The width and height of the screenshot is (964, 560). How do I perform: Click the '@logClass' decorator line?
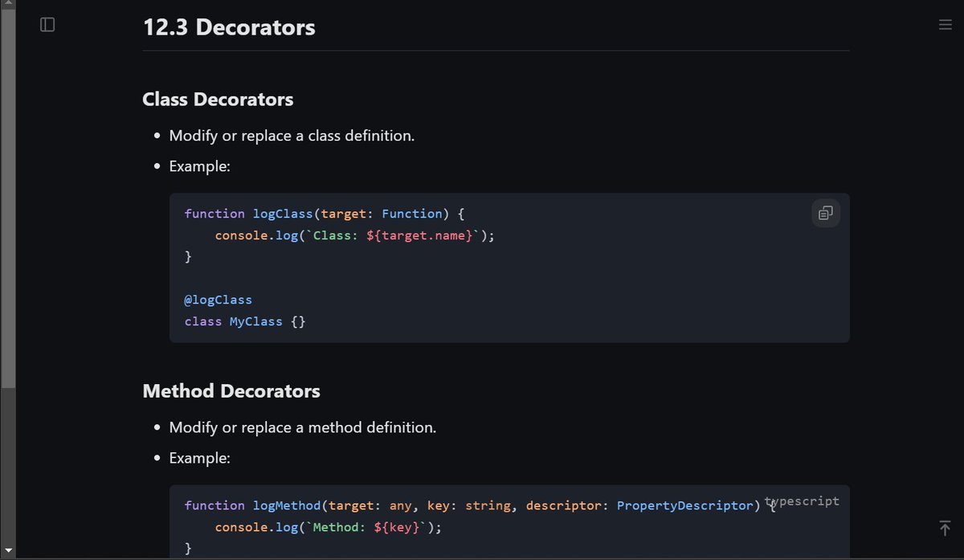(x=218, y=300)
